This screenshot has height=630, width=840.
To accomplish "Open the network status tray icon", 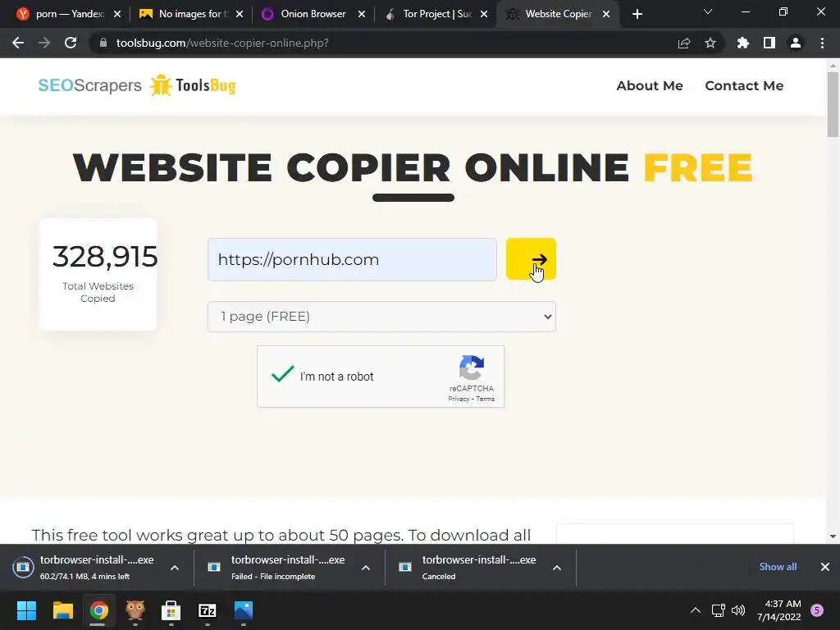I will [x=719, y=610].
